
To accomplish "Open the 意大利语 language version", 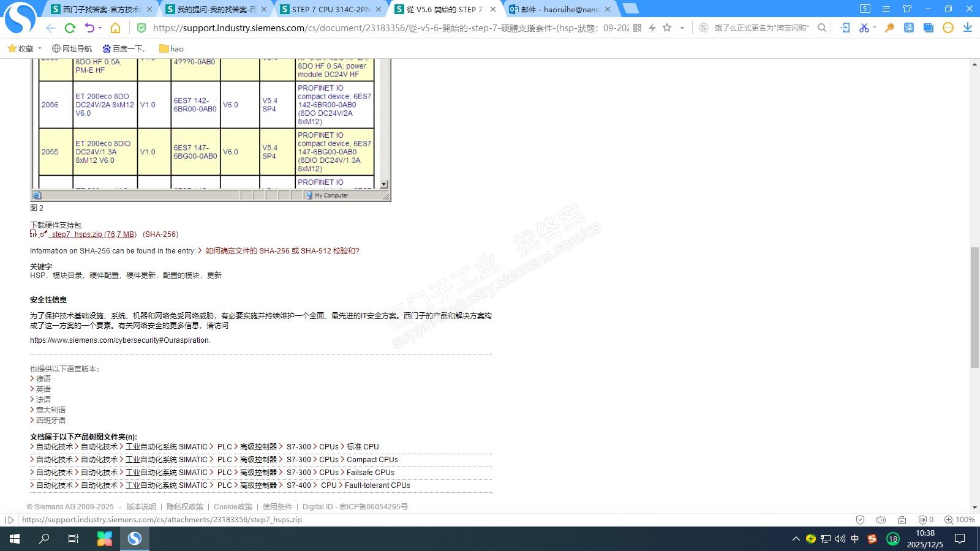I will (51, 410).
